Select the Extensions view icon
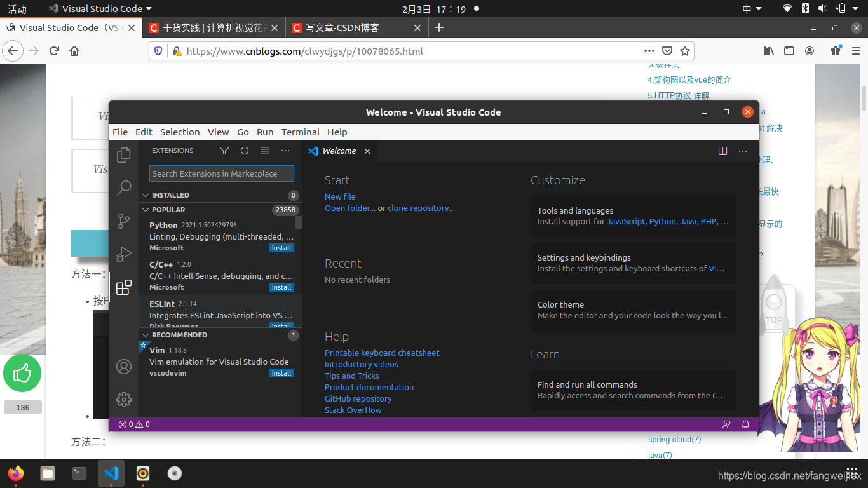The height and width of the screenshot is (488, 868). pyautogui.click(x=124, y=287)
